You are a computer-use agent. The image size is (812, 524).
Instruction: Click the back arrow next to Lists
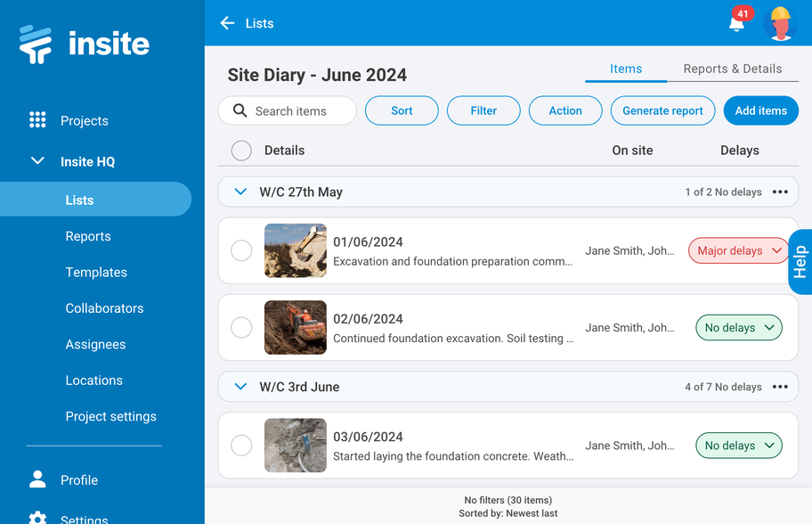pyautogui.click(x=227, y=23)
